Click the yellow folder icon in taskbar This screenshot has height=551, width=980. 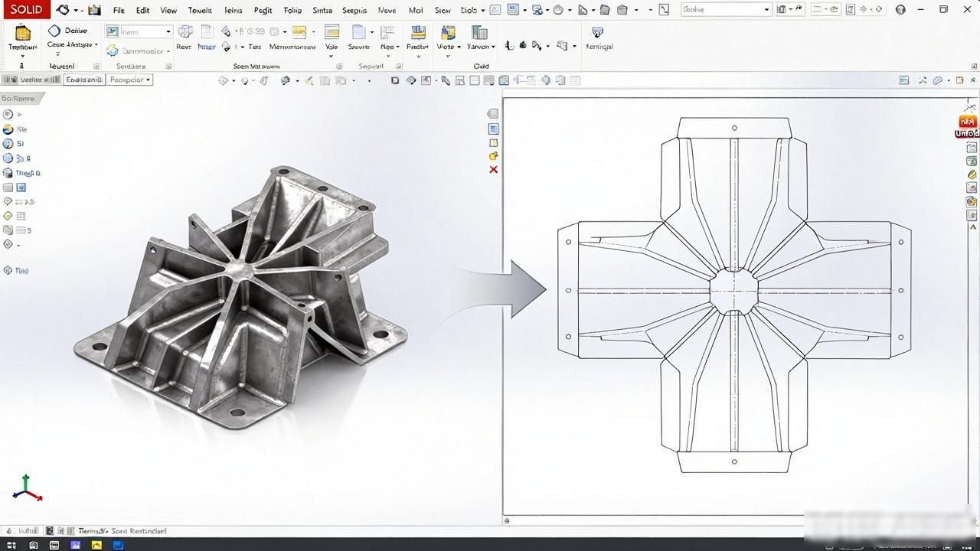(96, 545)
